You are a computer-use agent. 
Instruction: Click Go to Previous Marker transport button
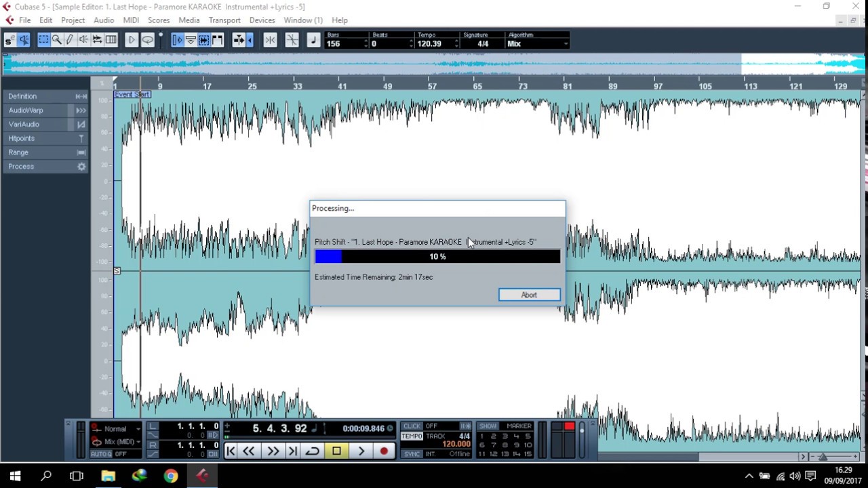[231, 451]
